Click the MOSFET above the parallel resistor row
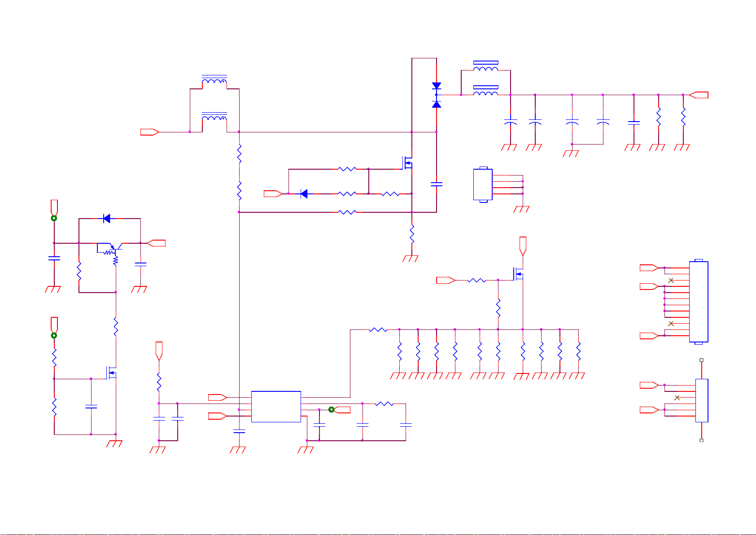Image resolution: width=756 pixels, height=535 pixels. pyautogui.click(x=518, y=274)
